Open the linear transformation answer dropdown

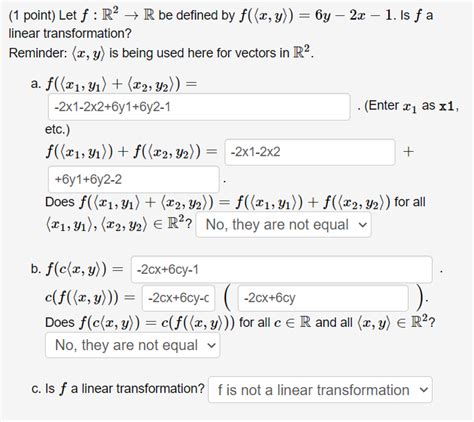[x=320, y=390]
